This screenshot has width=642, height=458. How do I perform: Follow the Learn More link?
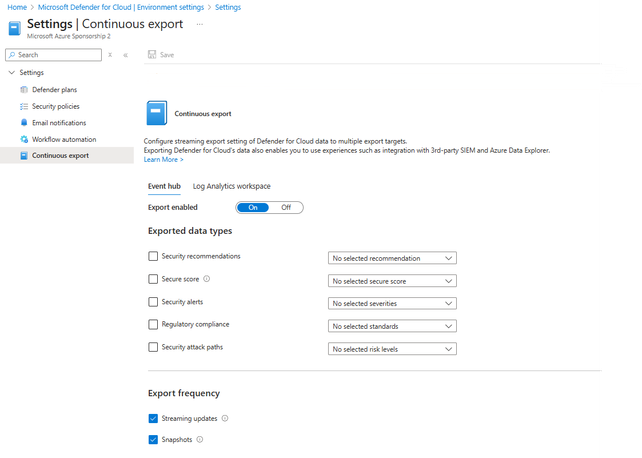[163, 159]
